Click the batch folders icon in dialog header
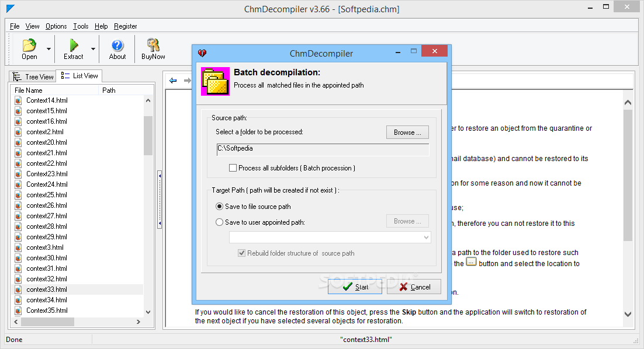This screenshot has width=644, height=349. point(215,81)
